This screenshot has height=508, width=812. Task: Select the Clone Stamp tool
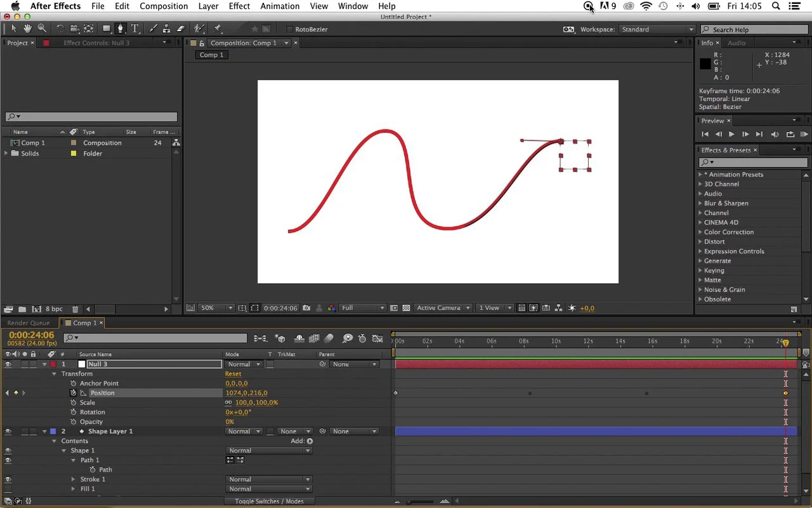point(167,29)
